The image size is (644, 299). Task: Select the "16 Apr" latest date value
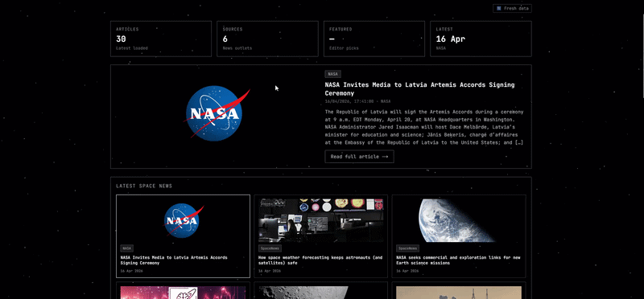point(451,39)
